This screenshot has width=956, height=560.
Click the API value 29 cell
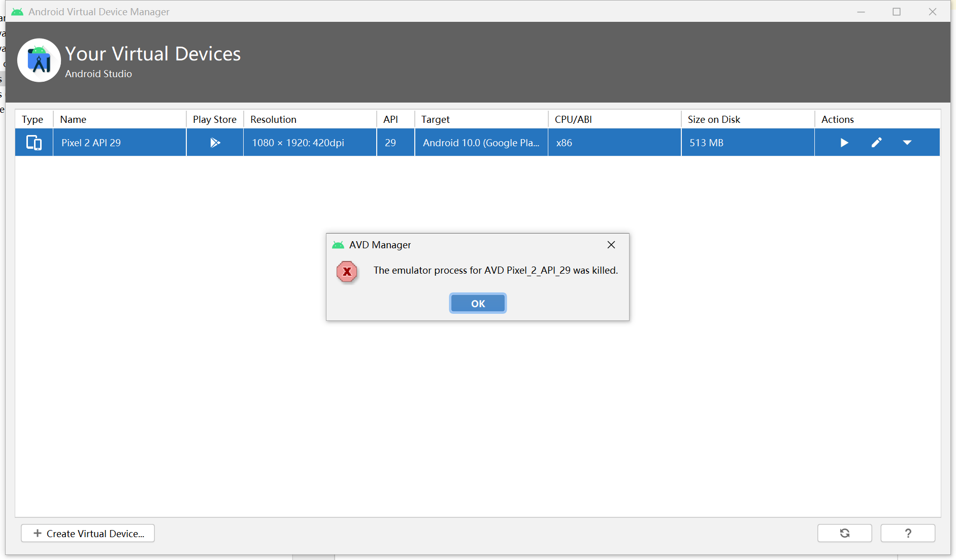coord(396,143)
